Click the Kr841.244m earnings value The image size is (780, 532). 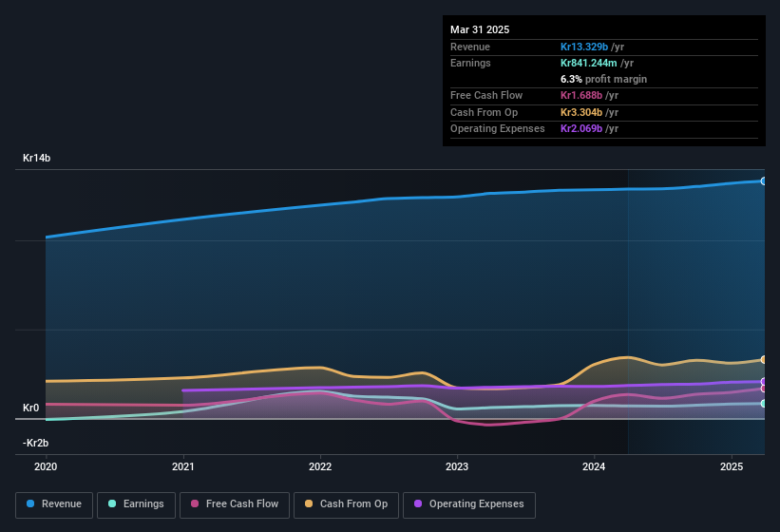588,63
